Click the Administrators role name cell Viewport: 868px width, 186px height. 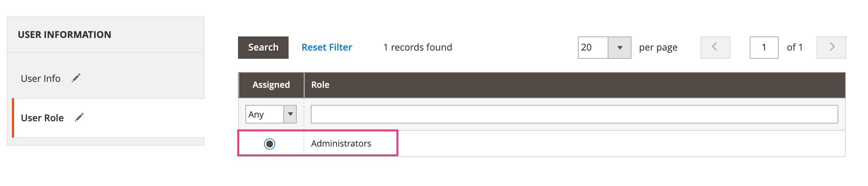(x=341, y=144)
